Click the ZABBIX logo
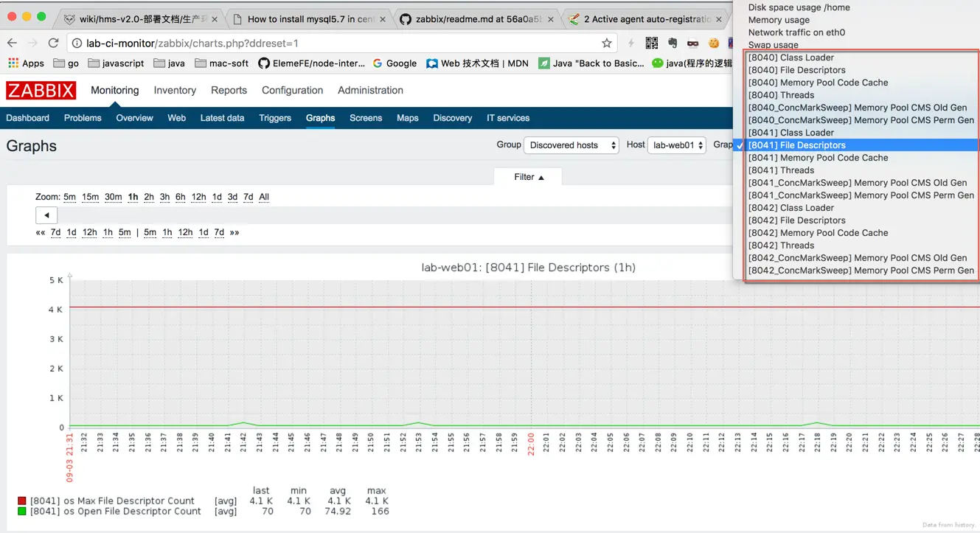Image resolution: width=980 pixels, height=533 pixels. (x=41, y=90)
